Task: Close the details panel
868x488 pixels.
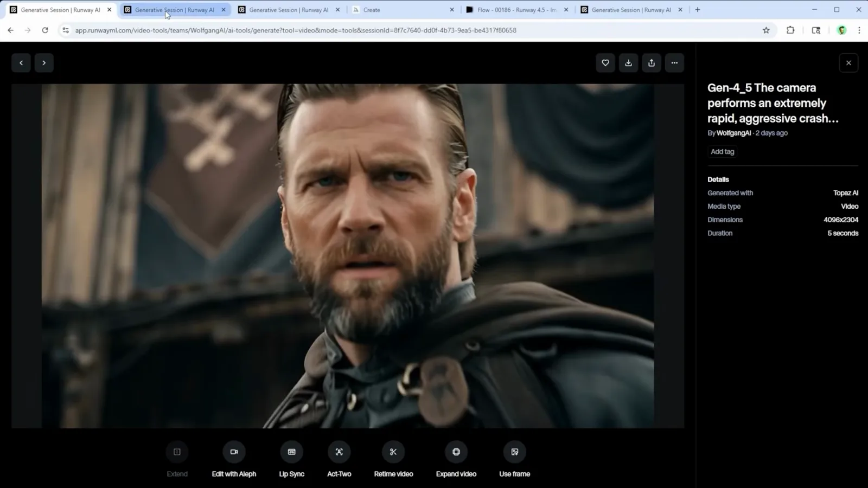Action: [848, 63]
